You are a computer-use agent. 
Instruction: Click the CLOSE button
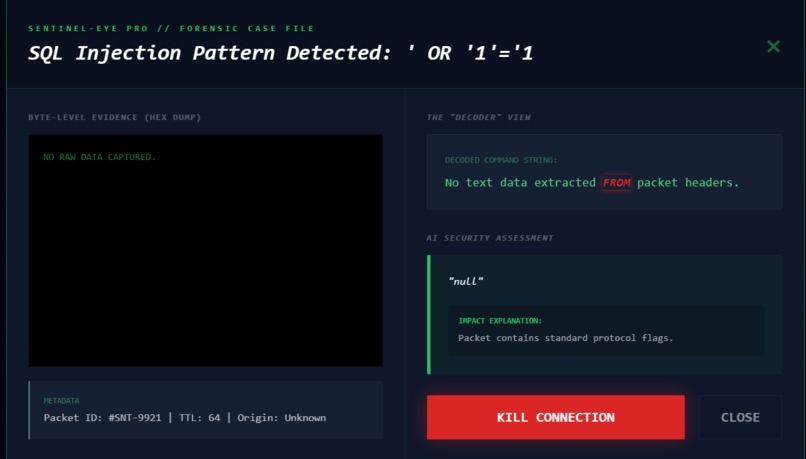[740, 417]
